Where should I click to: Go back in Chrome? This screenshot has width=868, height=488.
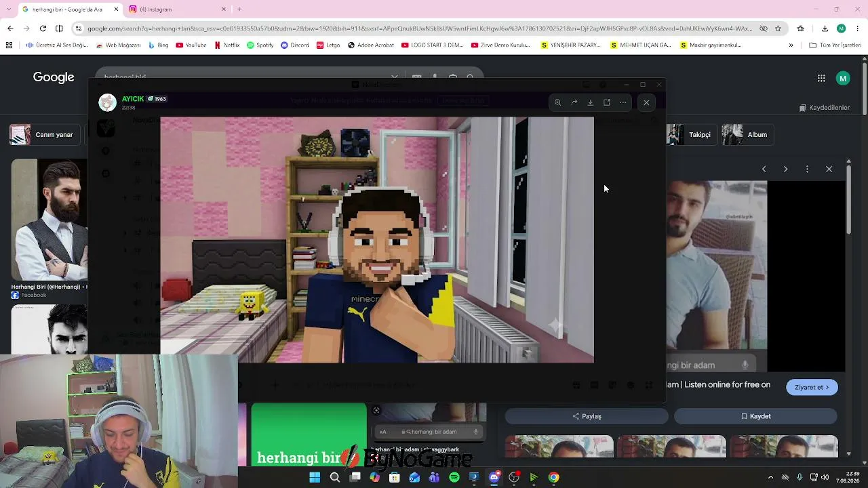coord(10,28)
